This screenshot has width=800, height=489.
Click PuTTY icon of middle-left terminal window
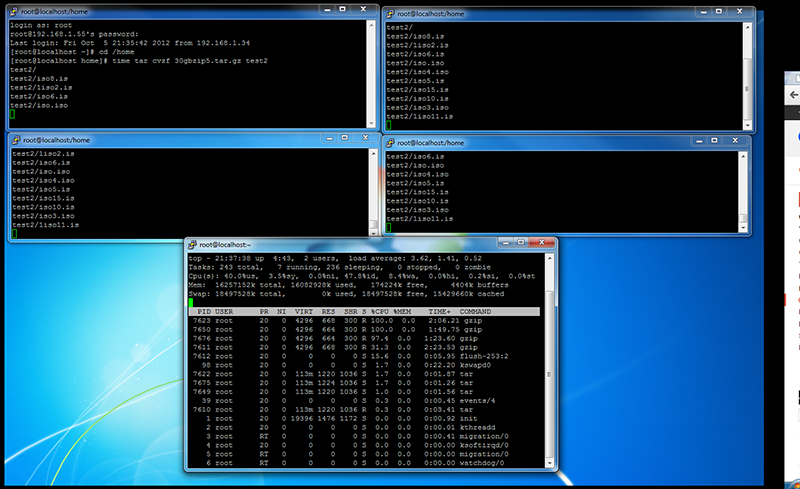(15, 140)
